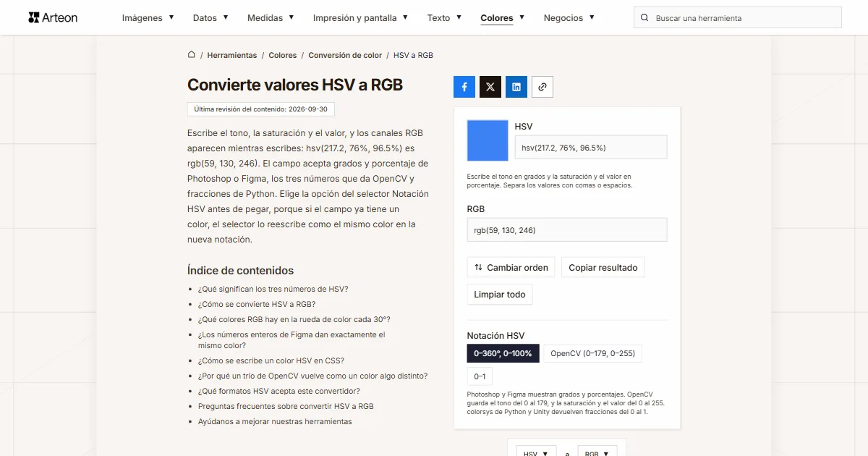
Task: Click the Buscar una herramienta search box
Action: 738,18
